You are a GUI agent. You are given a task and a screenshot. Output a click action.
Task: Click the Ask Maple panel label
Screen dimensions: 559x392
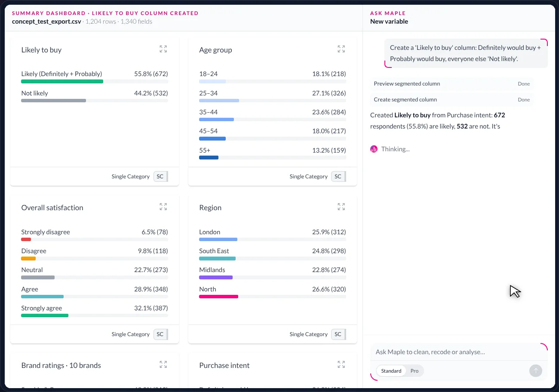point(388,13)
